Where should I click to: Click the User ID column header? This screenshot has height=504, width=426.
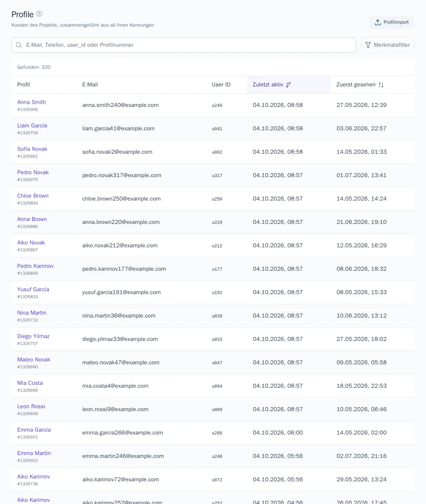click(221, 85)
